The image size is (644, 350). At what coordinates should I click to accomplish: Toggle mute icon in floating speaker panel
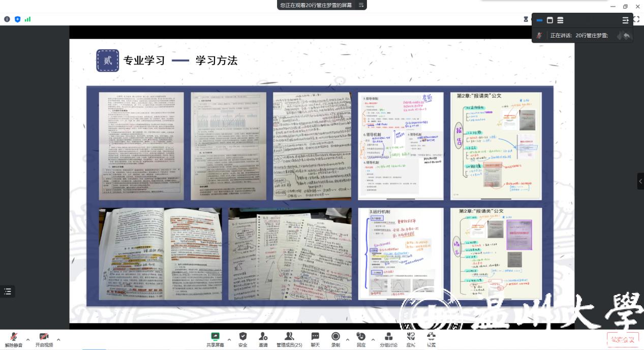(x=539, y=36)
